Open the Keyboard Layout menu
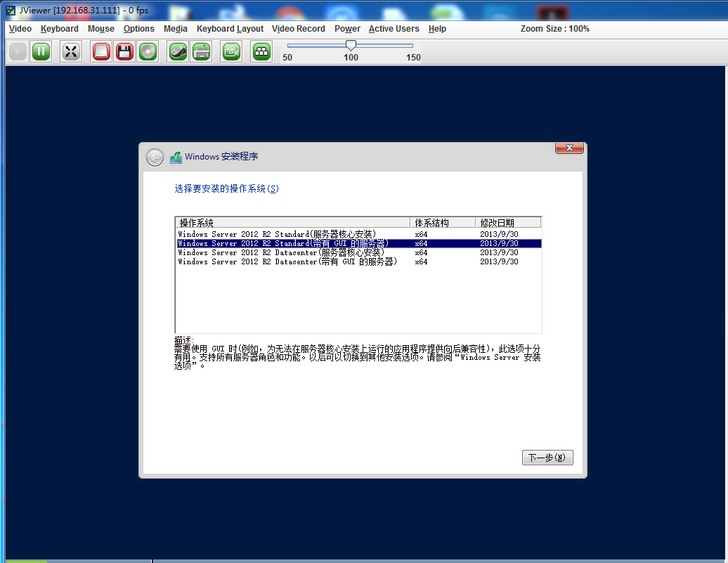Viewport: 728px width, 563px height. click(x=230, y=29)
